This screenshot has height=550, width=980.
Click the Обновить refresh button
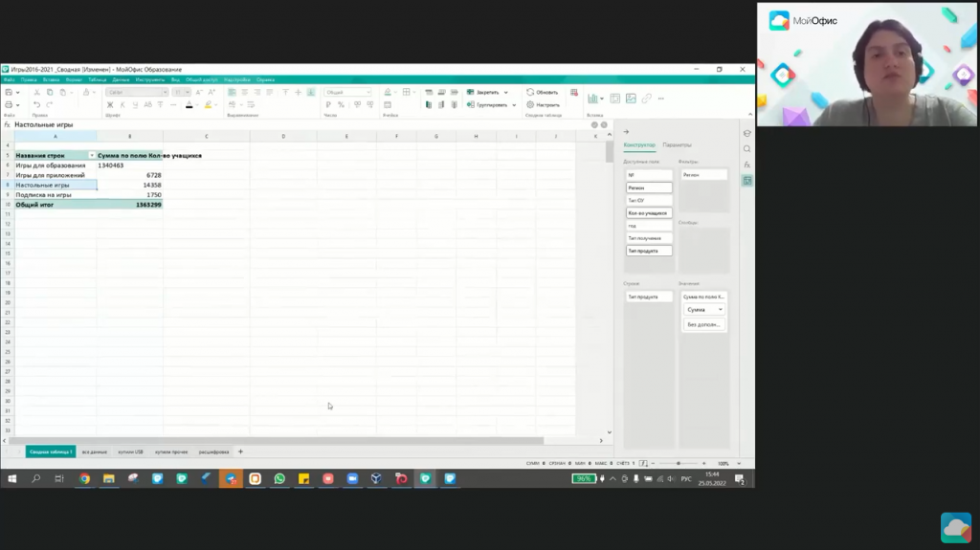(543, 93)
